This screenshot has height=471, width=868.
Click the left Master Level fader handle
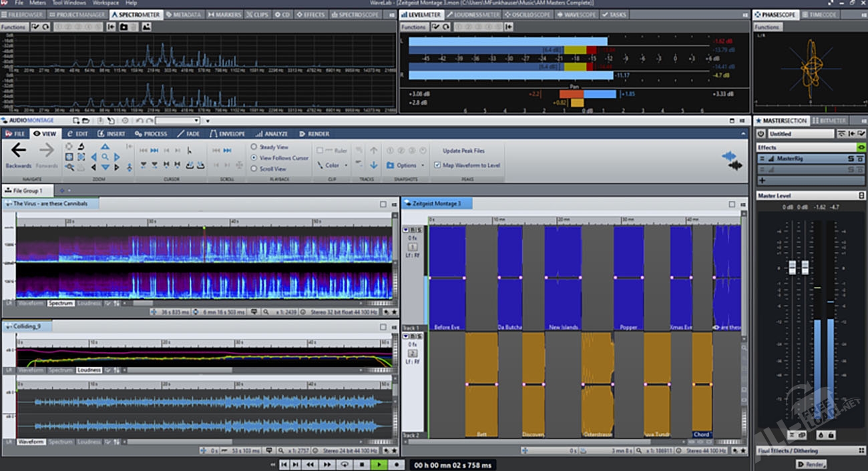tap(793, 267)
